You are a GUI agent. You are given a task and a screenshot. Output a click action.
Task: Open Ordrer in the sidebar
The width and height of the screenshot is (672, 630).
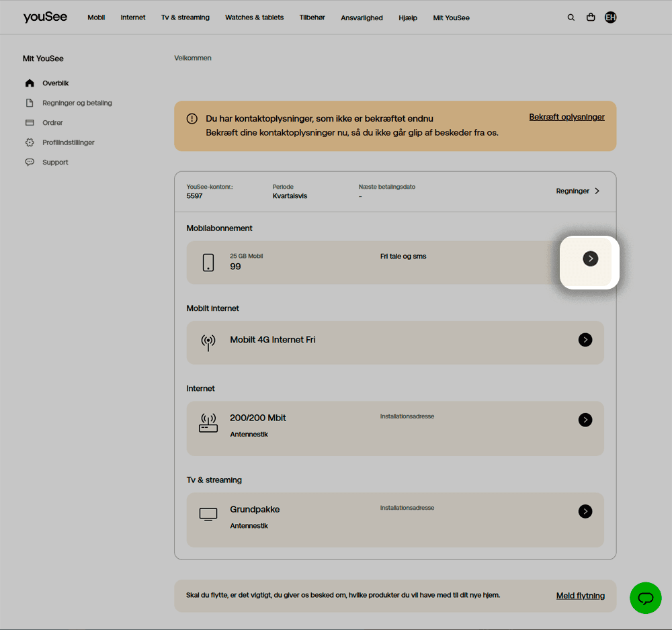click(52, 123)
